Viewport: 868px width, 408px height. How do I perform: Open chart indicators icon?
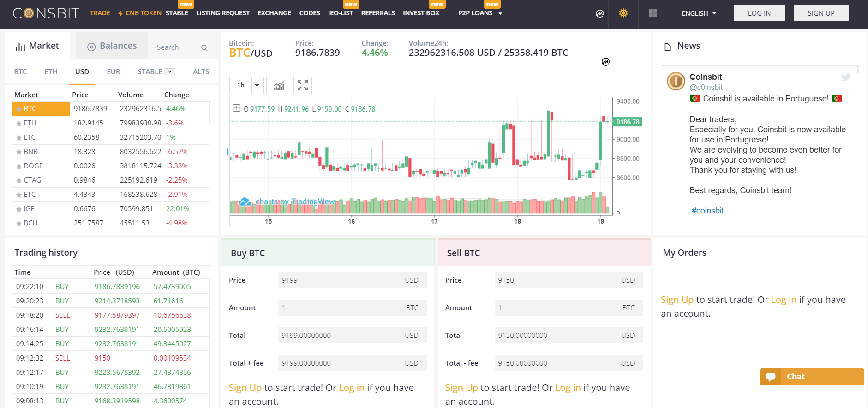279,85
